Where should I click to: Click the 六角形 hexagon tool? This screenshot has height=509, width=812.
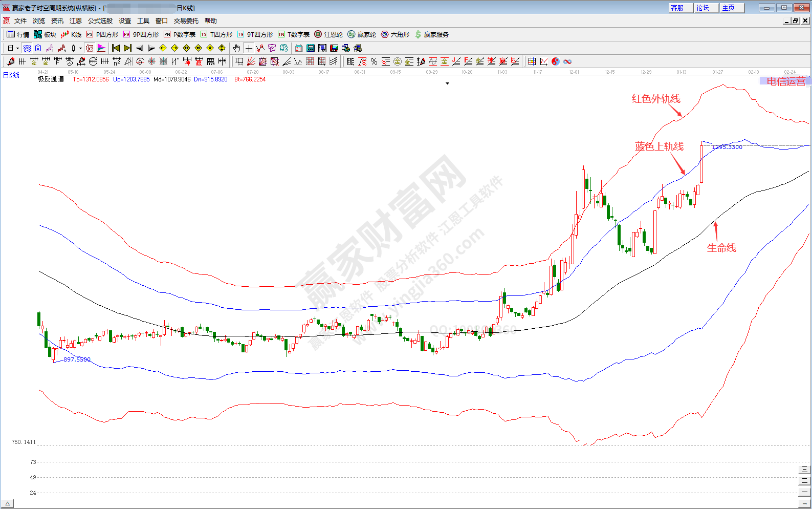click(395, 34)
